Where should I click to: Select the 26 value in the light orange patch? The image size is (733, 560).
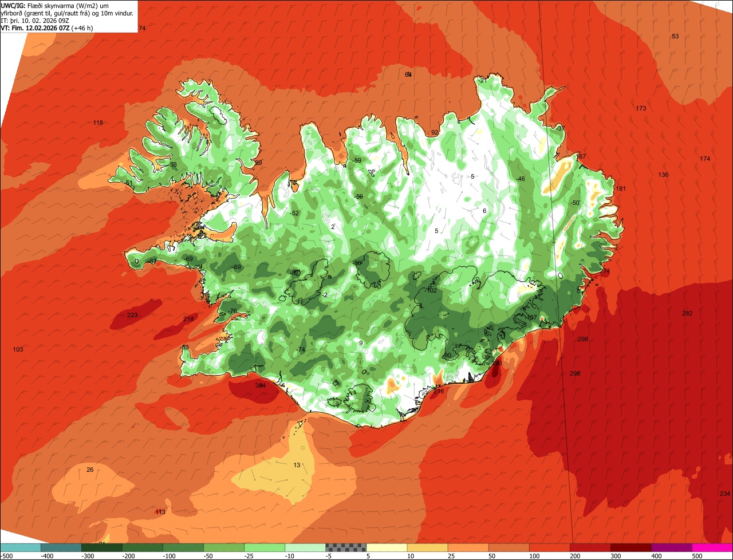(90, 470)
